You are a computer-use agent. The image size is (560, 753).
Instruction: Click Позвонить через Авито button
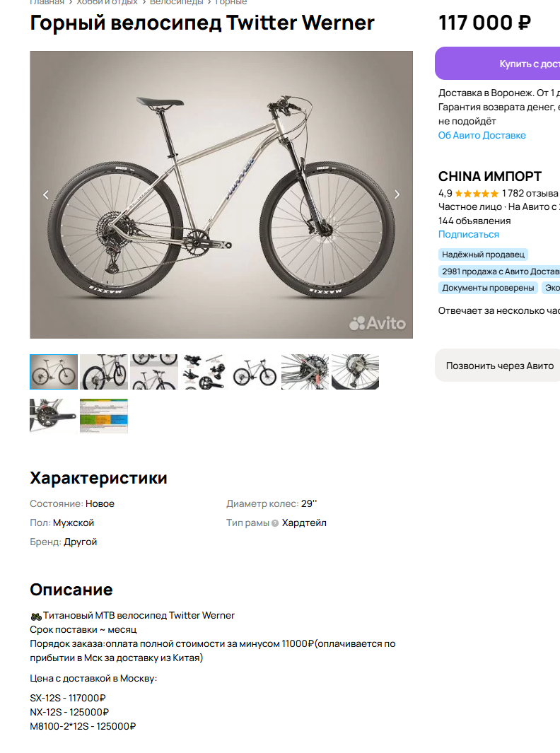(498, 366)
